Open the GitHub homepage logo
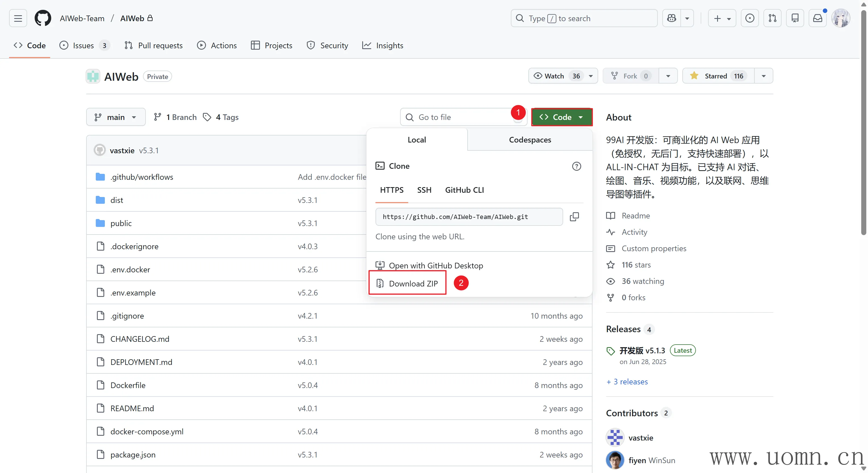This screenshot has width=868, height=473. coord(43,18)
